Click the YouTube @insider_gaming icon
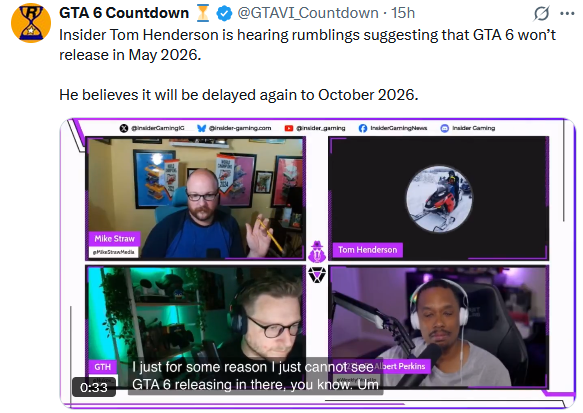The height and width of the screenshot is (413, 583). click(289, 128)
